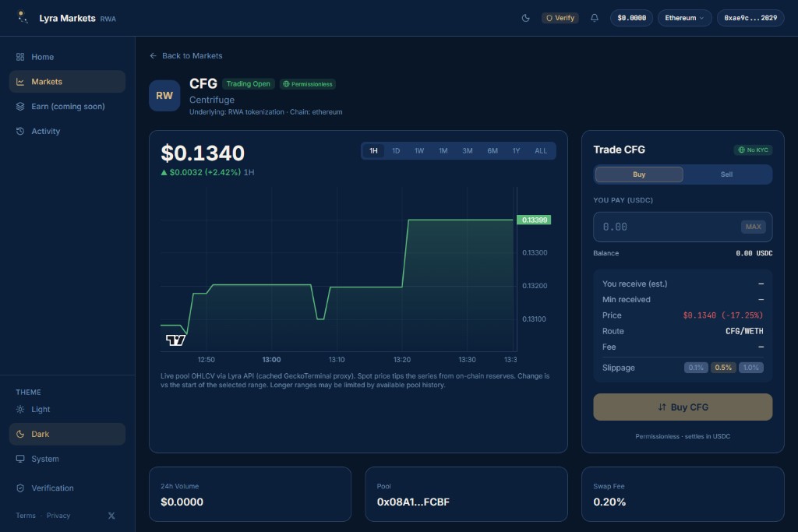798x532 pixels.
Task: Click the Terms link
Action: [26, 515]
